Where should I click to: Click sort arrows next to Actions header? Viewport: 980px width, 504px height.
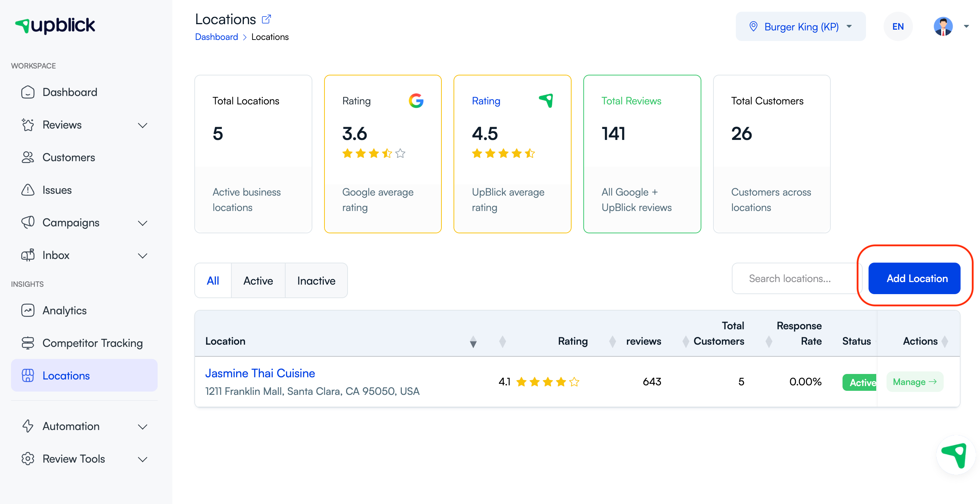pos(944,341)
